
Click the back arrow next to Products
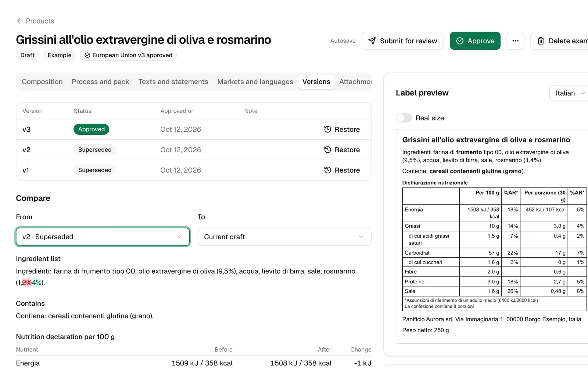click(x=19, y=21)
